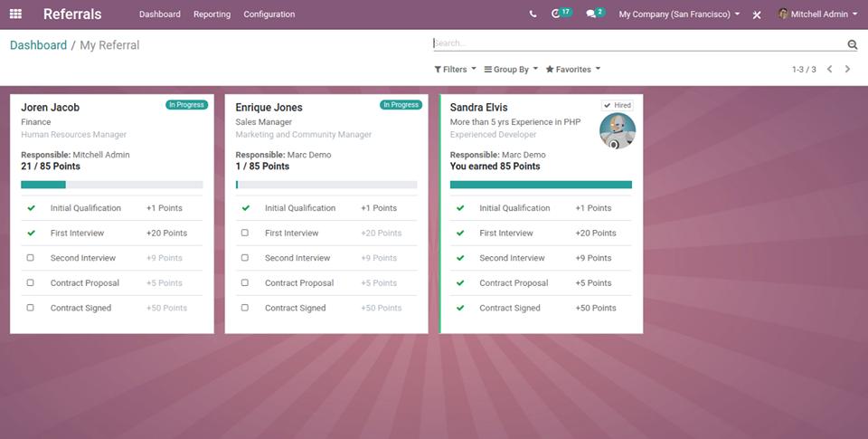This screenshot has height=439, width=868.
Task: Open the Filters dropdown
Action: [x=455, y=70]
